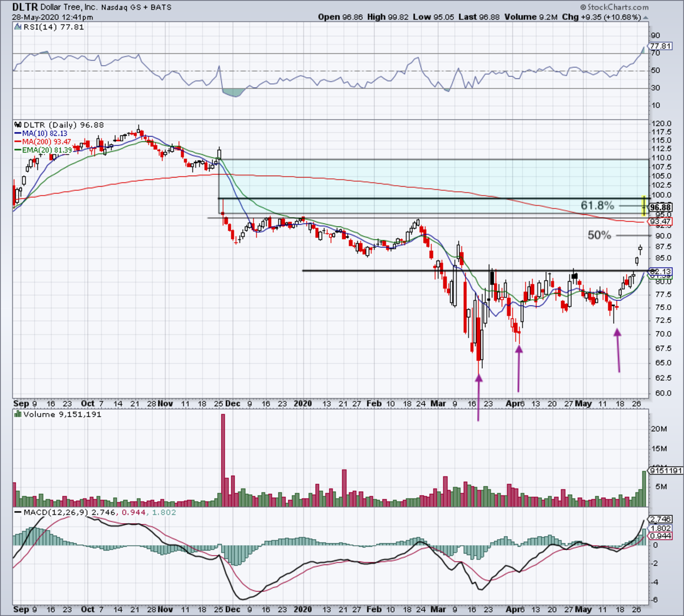684x616 pixels.
Task: Click the 'Volume 9,151,191' panel label
Action: [x=62, y=414]
